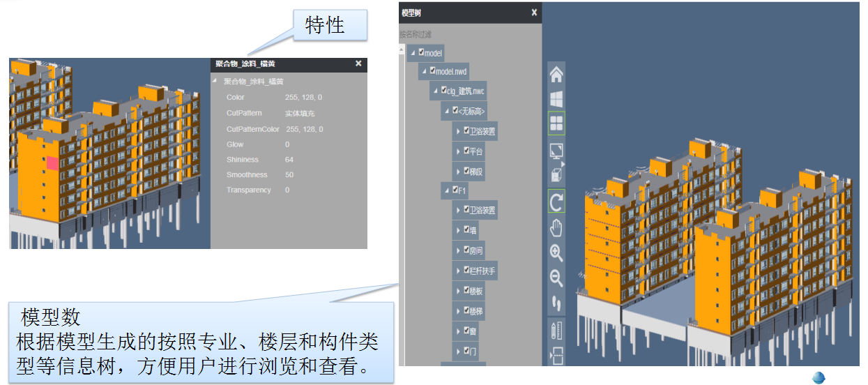
Task: Collapse the <无标高> node arrow
Action: (x=446, y=112)
